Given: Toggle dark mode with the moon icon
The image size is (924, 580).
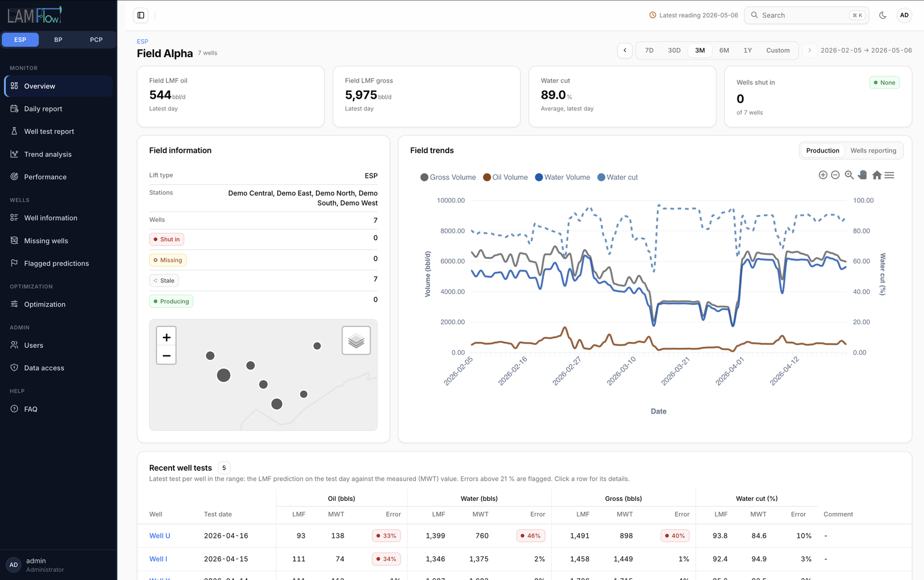Looking at the screenshot, I should pyautogui.click(x=882, y=16).
